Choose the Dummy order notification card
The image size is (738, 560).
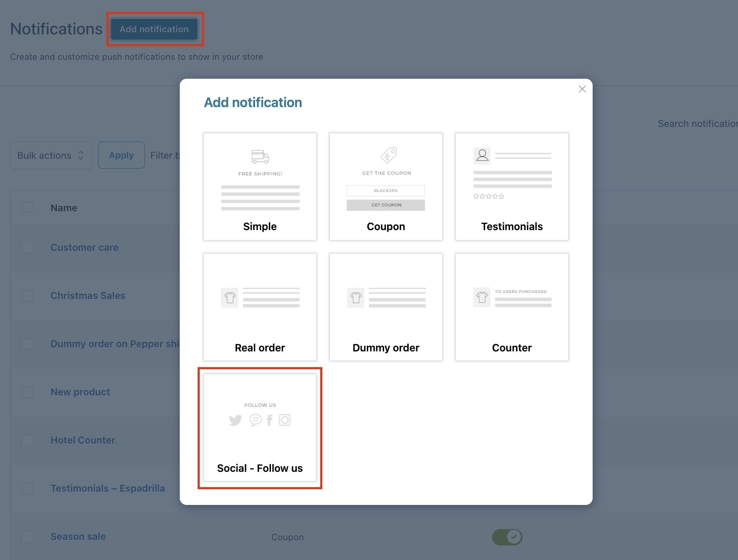point(386,307)
